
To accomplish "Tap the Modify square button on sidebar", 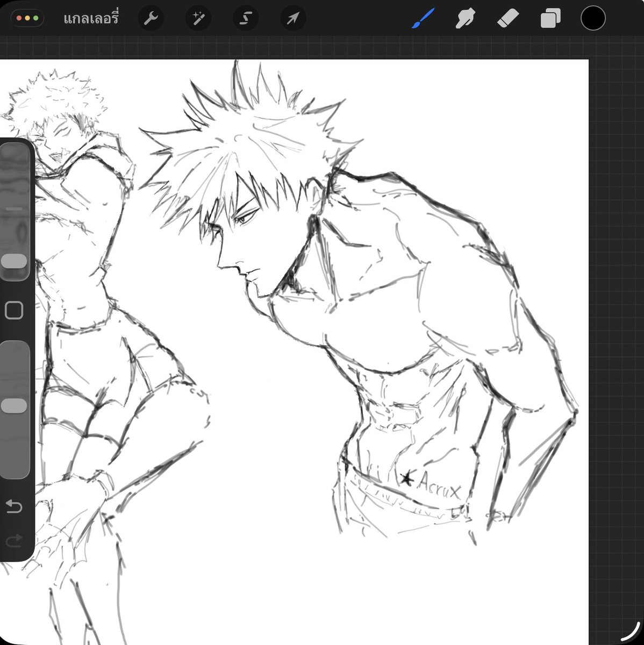I will tap(13, 310).
